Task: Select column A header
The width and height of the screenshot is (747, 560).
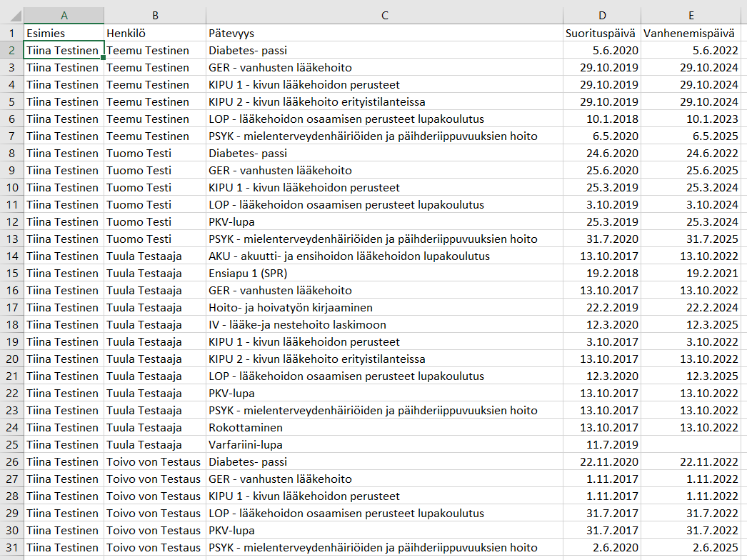Action: point(64,16)
